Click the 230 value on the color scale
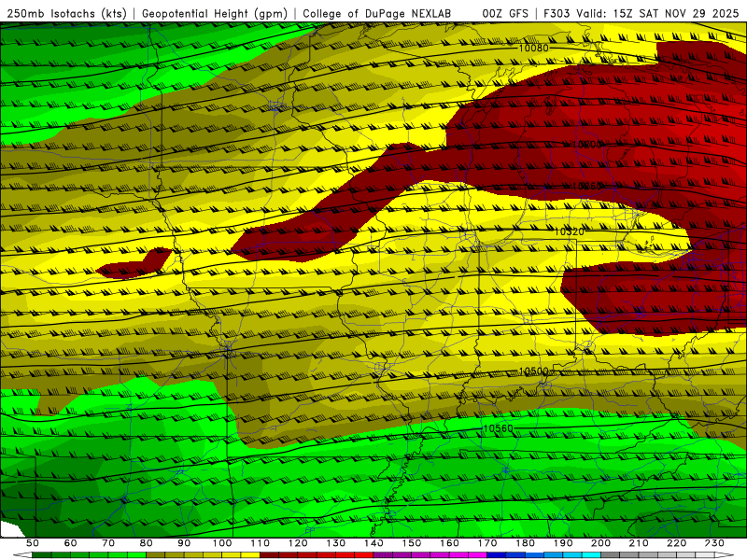Viewport: 747px width, 560px height. tap(714, 543)
